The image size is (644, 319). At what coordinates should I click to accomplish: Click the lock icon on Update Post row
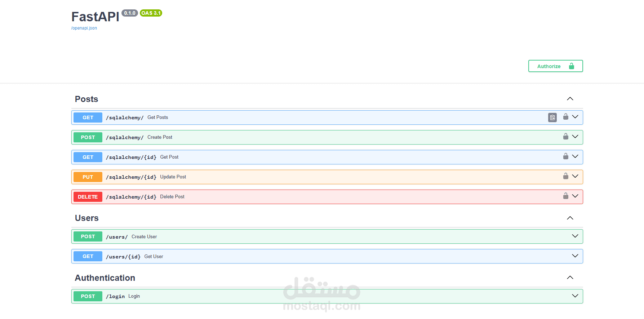coord(566,176)
